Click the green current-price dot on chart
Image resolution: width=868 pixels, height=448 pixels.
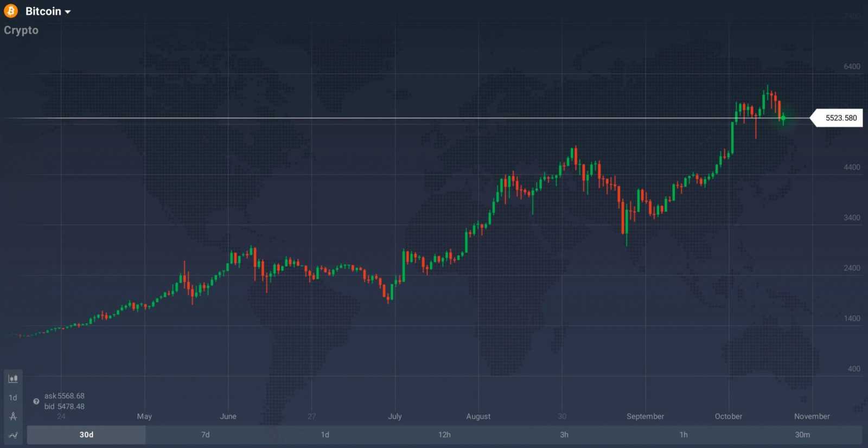[x=783, y=118]
